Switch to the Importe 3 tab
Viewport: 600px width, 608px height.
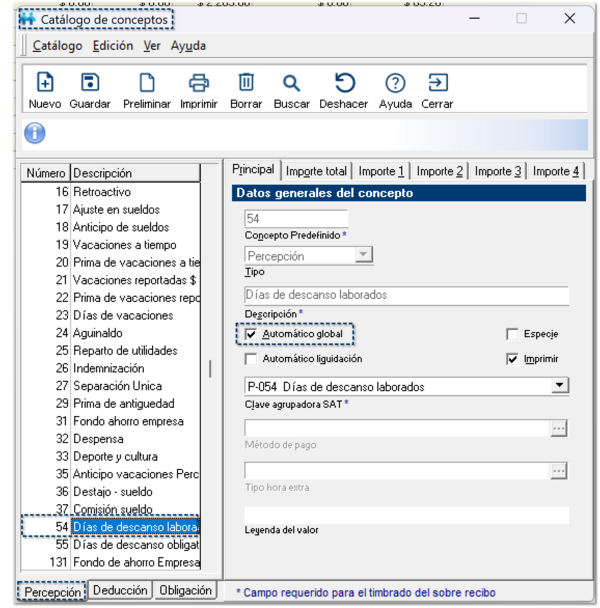click(498, 171)
